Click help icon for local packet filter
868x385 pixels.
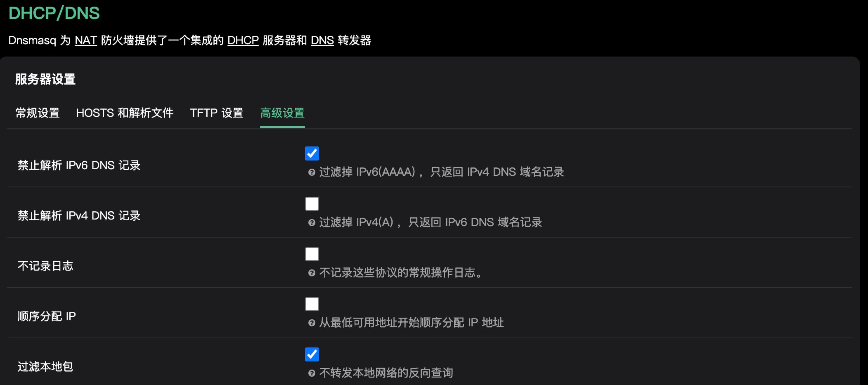(312, 373)
